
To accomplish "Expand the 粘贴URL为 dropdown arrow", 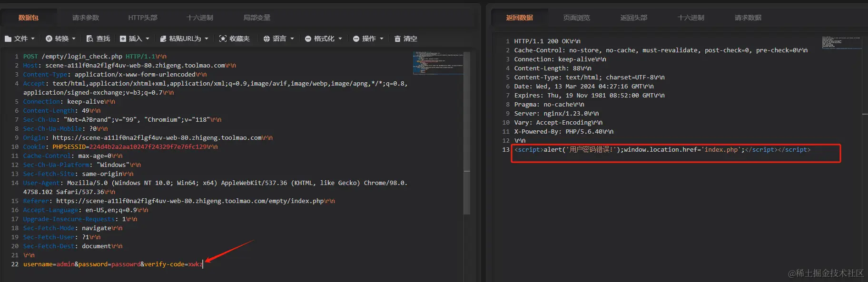I will pos(207,39).
